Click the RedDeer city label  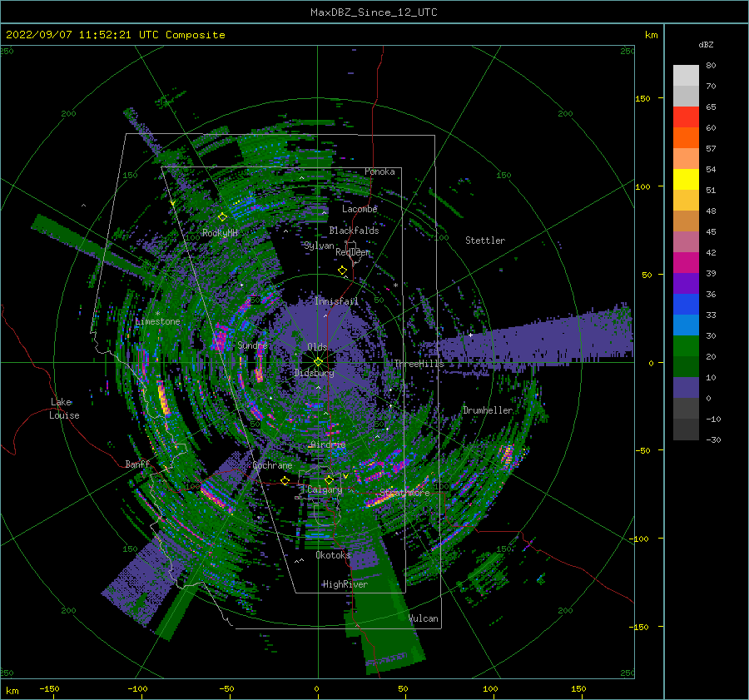point(353,252)
